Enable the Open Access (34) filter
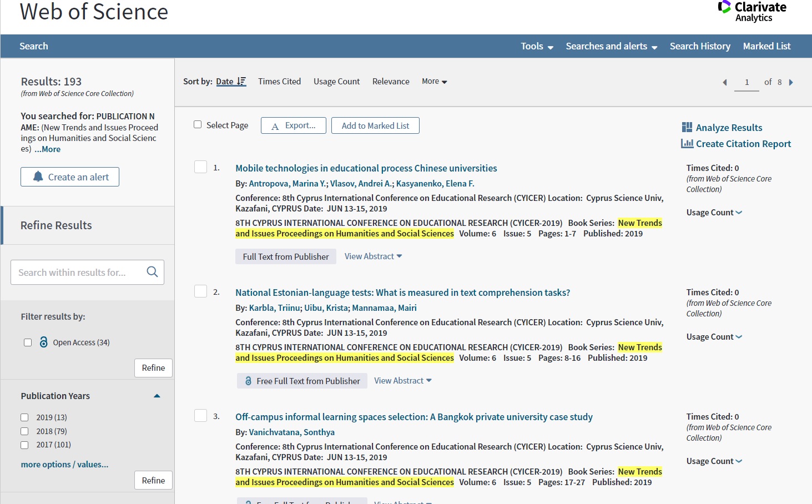The image size is (812, 504). [x=28, y=342]
